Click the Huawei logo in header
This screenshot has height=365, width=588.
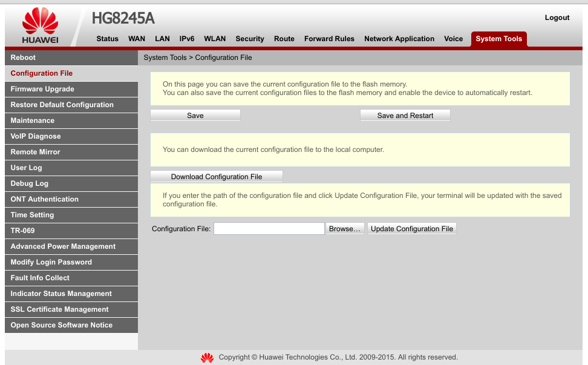click(40, 25)
